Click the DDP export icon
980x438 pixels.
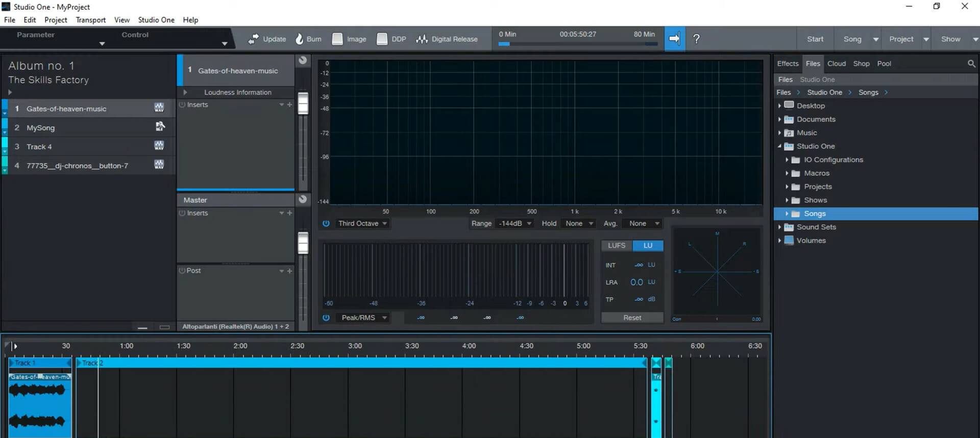(x=382, y=39)
